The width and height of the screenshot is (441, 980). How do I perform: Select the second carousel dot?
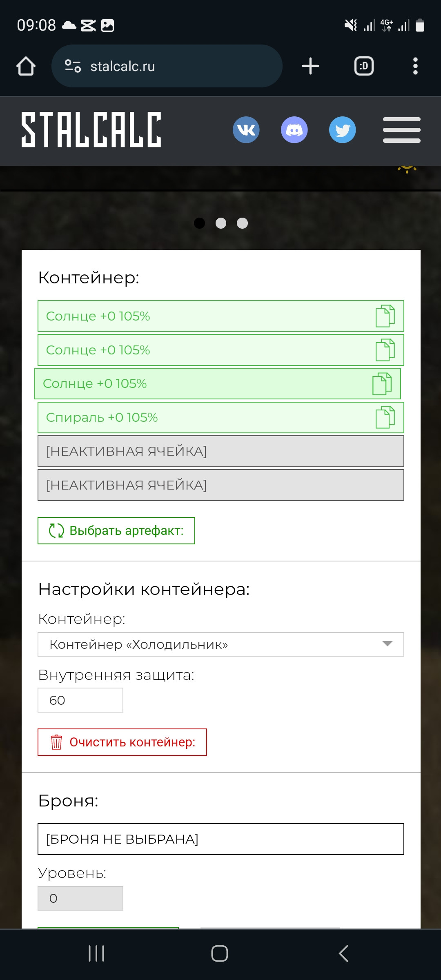click(x=221, y=223)
